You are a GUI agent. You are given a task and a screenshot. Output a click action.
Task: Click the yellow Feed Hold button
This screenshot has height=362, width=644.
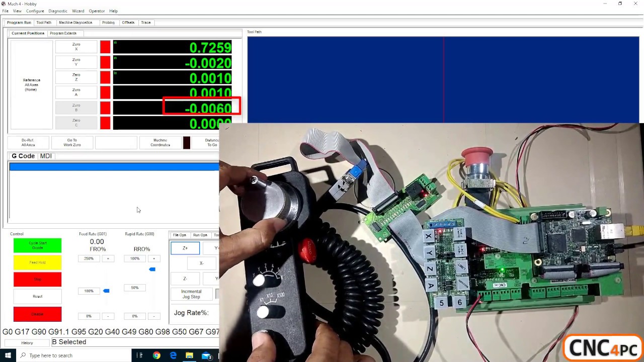(37, 262)
